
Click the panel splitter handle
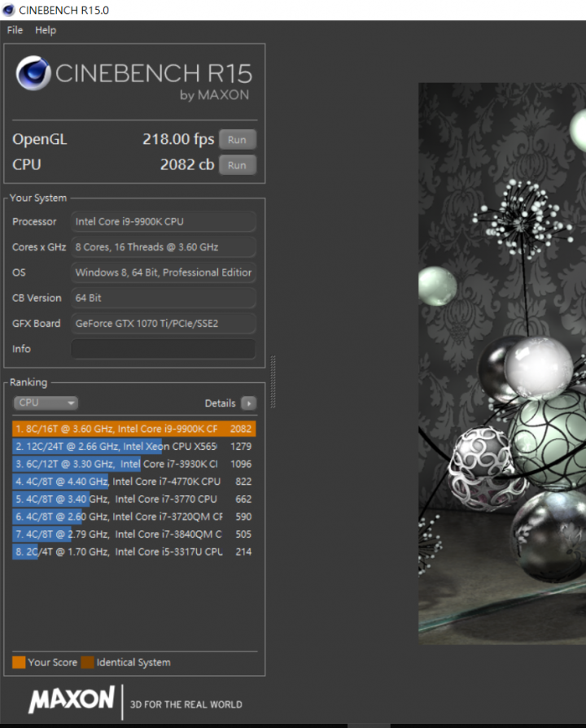tap(273, 381)
